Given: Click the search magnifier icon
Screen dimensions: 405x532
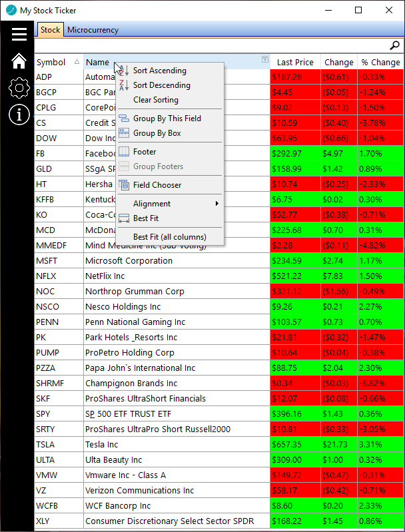Looking at the screenshot, I should tap(394, 45).
